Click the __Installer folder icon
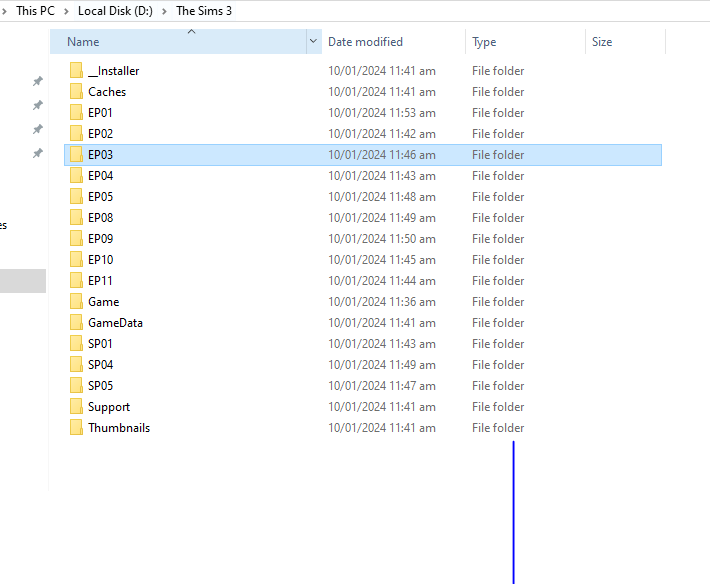Screen dimensions: 710x584 [x=76, y=71]
